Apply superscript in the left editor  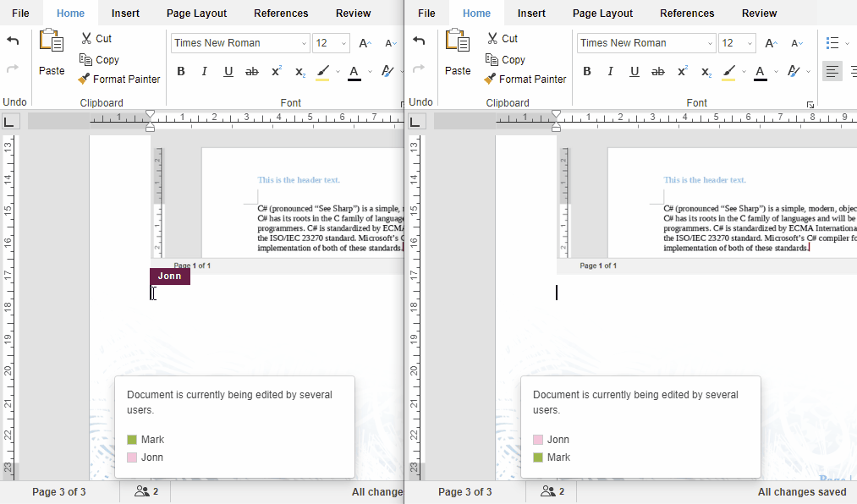tap(276, 72)
